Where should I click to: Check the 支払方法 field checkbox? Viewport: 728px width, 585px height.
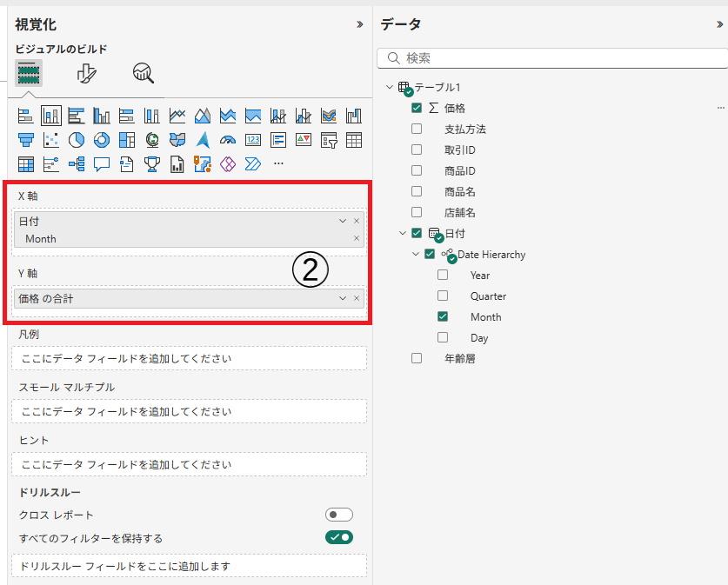pyautogui.click(x=417, y=129)
